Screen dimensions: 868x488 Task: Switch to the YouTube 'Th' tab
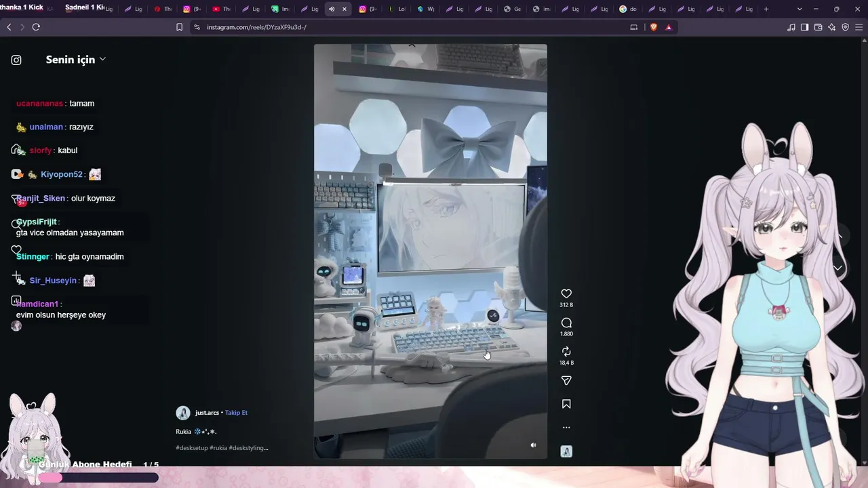(x=221, y=9)
